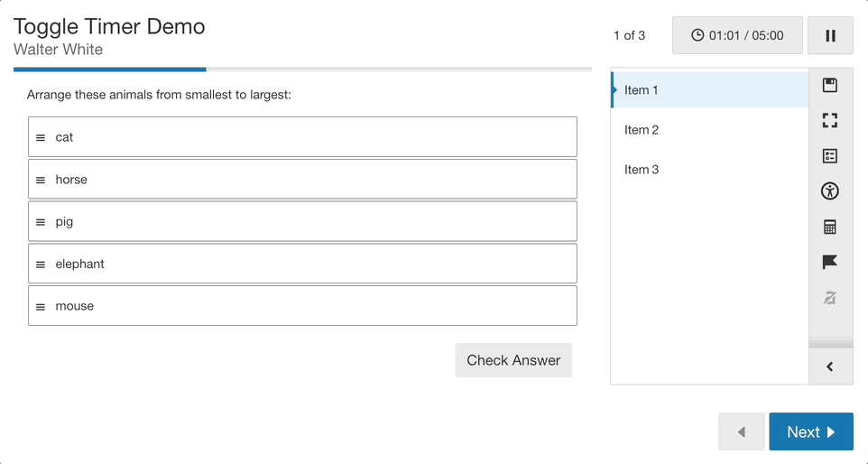This screenshot has height=464, width=868.
Task: Select Item 2 in the item list
Action: [710, 130]
